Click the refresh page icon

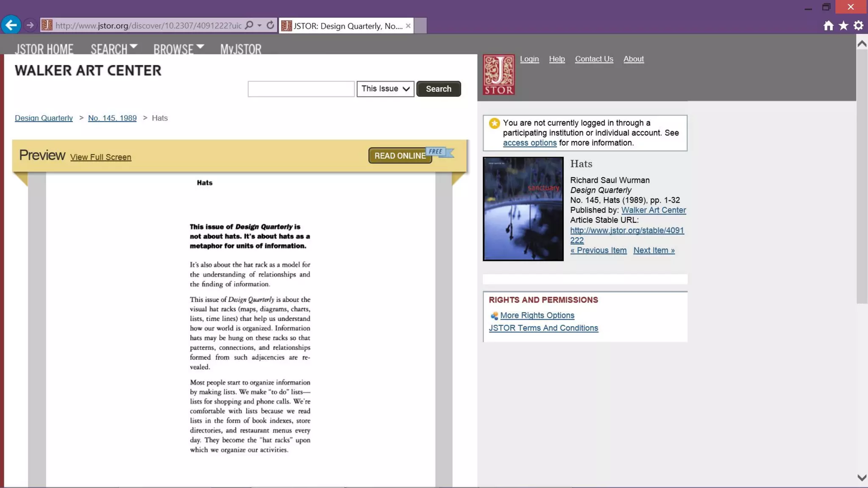(270, 25)
